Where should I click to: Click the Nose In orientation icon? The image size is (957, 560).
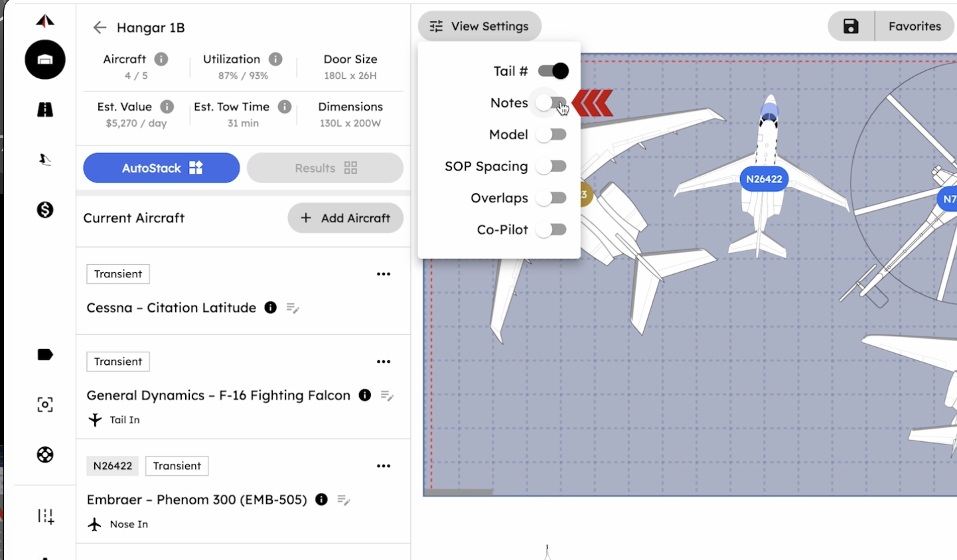[x=95, y=524]
